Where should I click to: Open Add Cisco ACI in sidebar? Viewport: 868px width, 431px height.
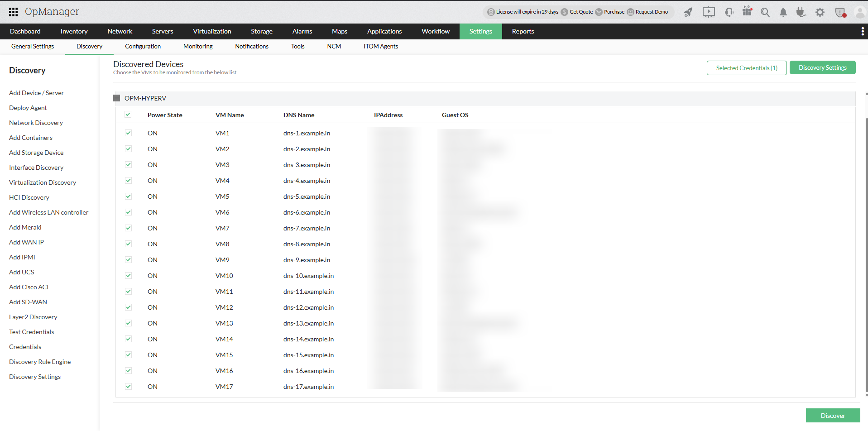pos(29,287)
